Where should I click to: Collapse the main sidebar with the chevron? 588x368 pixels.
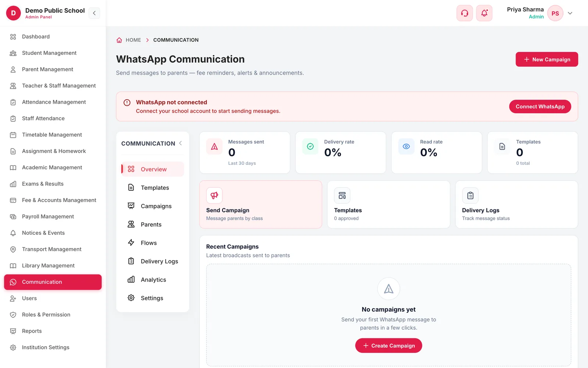click(x=94, y=13)
